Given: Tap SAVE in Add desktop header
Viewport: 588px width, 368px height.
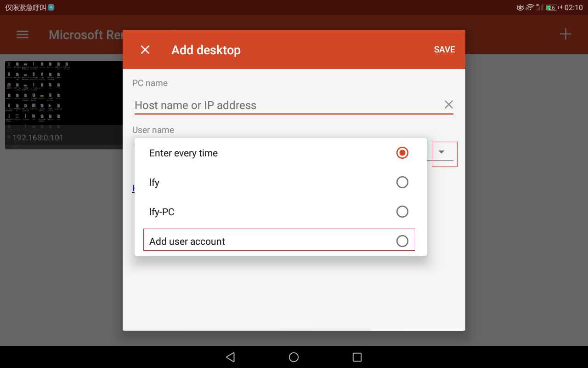Looking at the screenshot, I should click(x=444, y=50).
